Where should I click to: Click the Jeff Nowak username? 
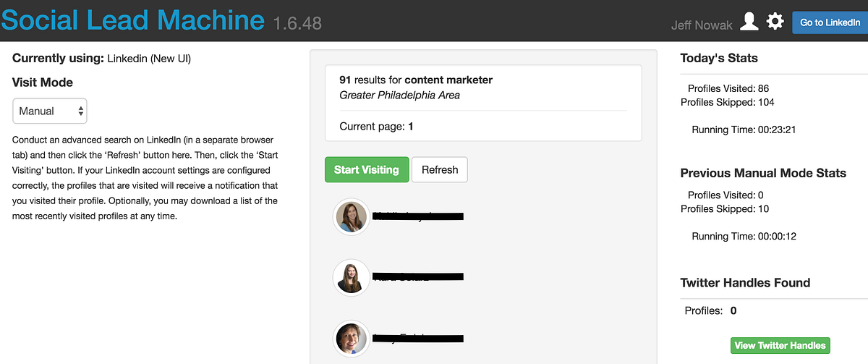701,25
